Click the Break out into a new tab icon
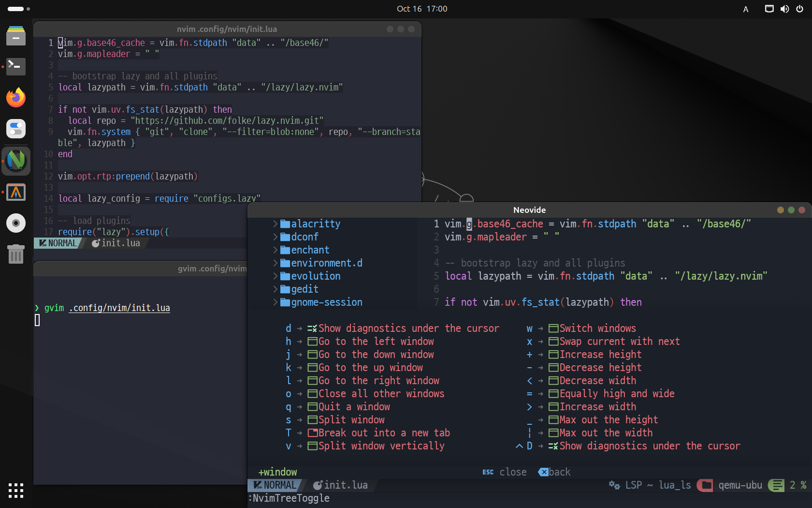812x508 pixels. [313, 433]
